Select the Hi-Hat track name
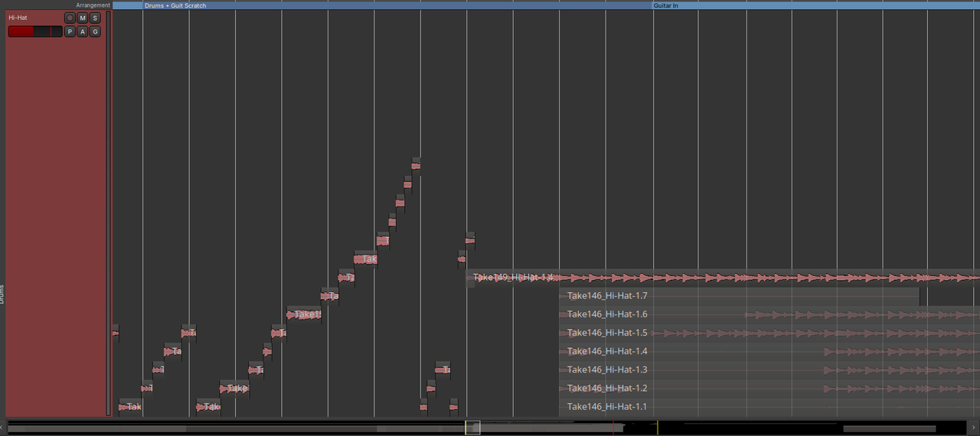The height and width of the screenshot is (436, 980). (18, 18)
